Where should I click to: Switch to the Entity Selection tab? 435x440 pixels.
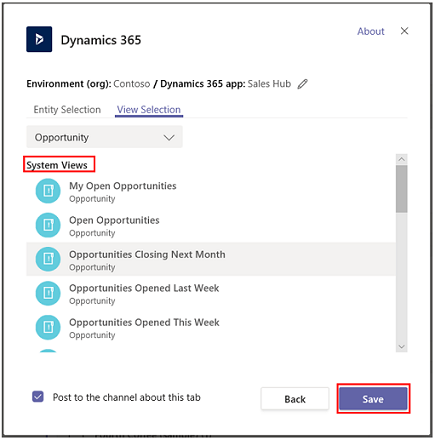67,110
